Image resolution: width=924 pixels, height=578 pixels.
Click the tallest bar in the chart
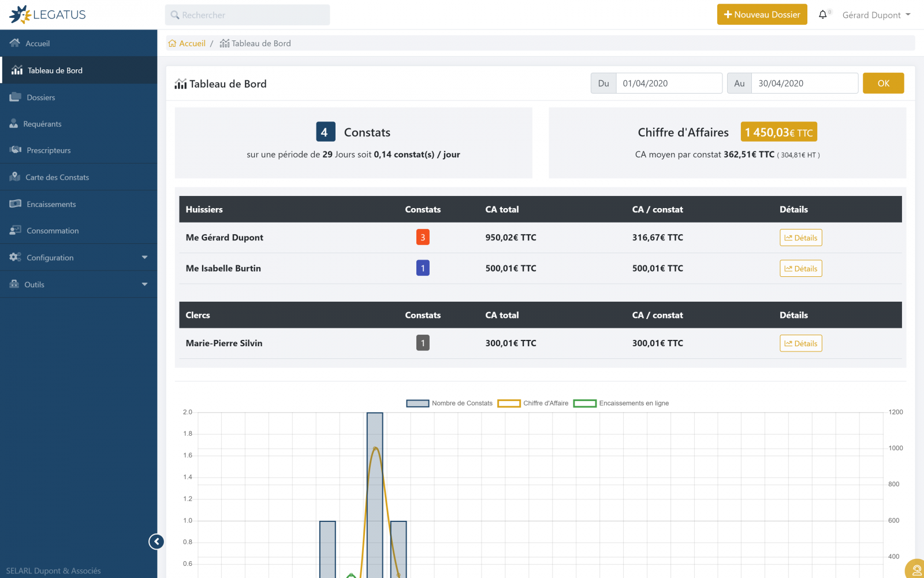375,495
